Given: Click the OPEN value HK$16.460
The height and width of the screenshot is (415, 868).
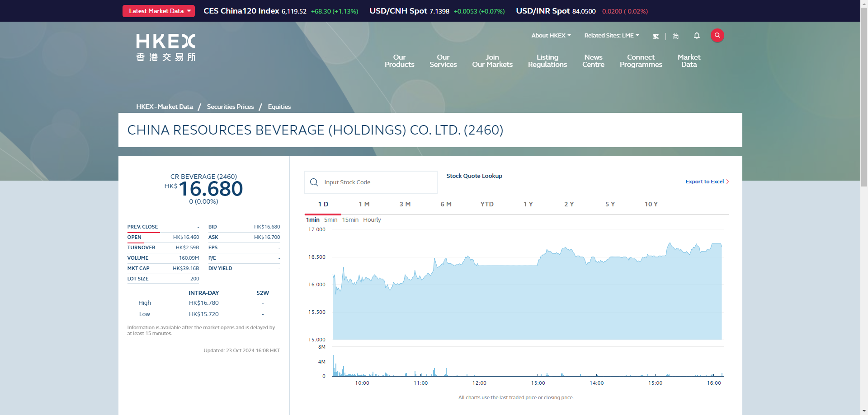Looking at the screenshot, I should 186,237.
